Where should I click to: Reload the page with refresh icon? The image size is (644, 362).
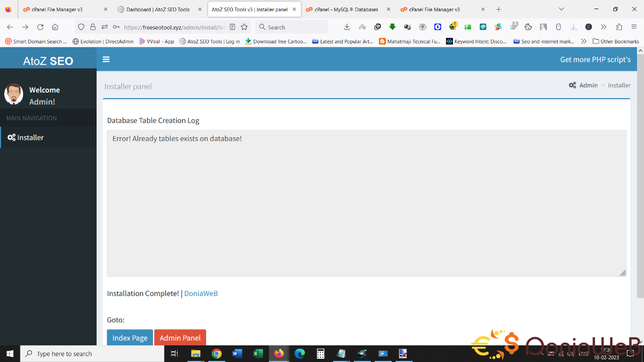coord(40,27)
